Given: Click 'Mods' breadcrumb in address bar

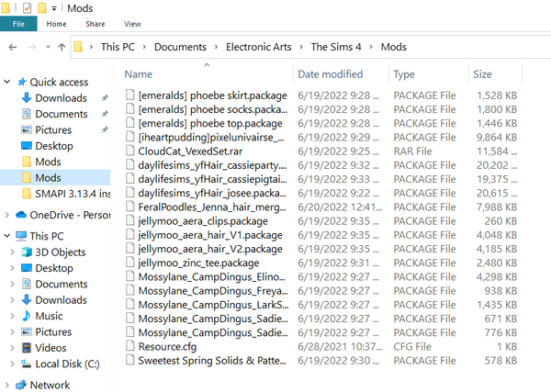Looking at the screenshot, I should [394, 47].
